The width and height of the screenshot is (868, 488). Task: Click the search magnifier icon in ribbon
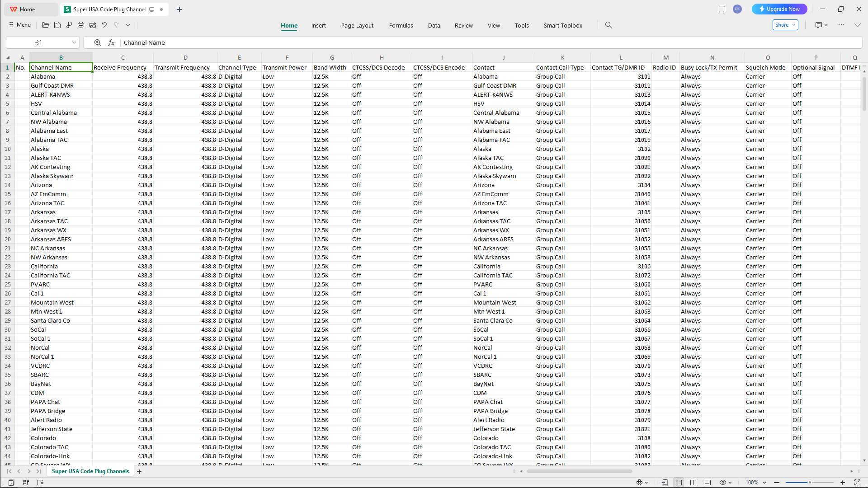609,25
